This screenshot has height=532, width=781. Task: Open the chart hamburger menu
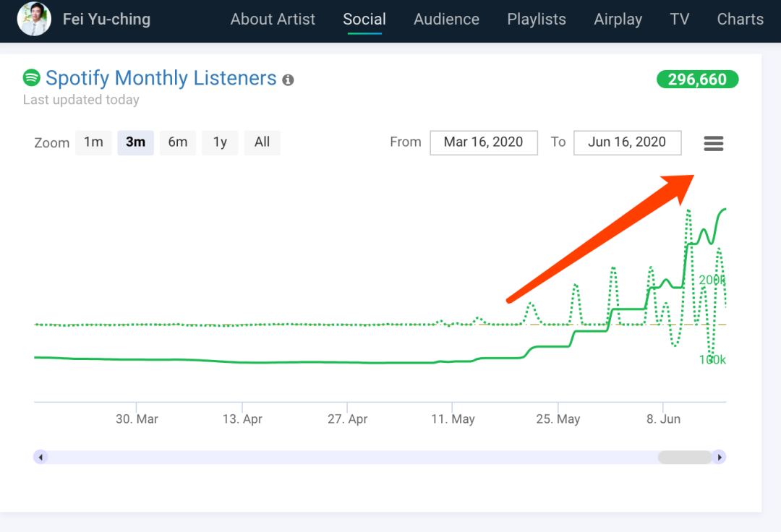(713, 143)
